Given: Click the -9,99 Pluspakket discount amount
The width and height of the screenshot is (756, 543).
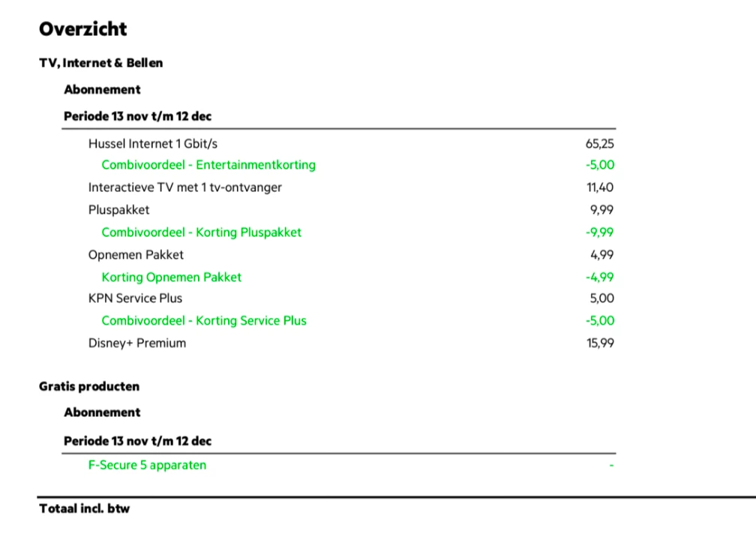Looking at the screenshot, I should [x=599, y=232].
